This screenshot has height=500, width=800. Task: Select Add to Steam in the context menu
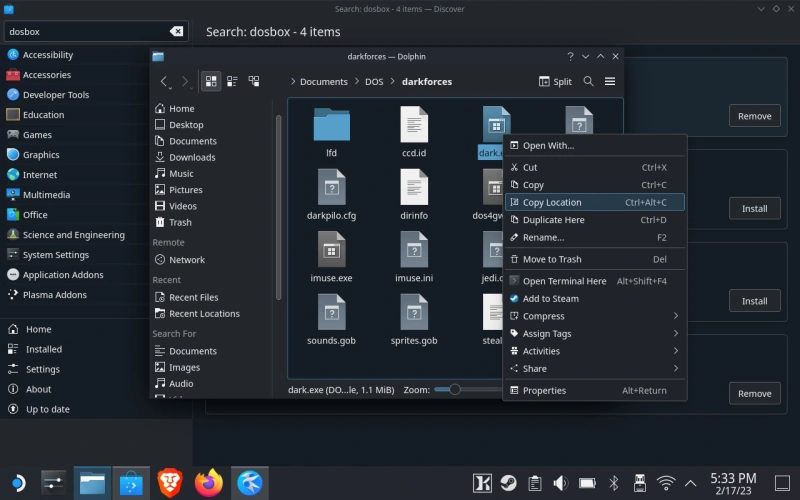tap(550, 298)
